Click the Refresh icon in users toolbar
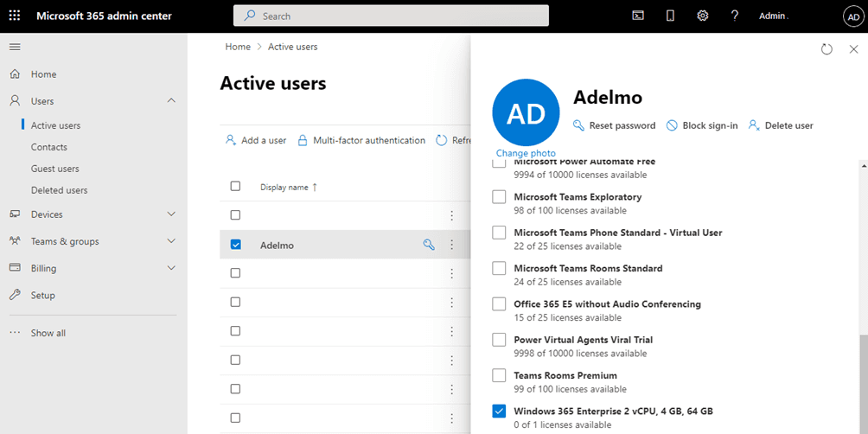 441,140
